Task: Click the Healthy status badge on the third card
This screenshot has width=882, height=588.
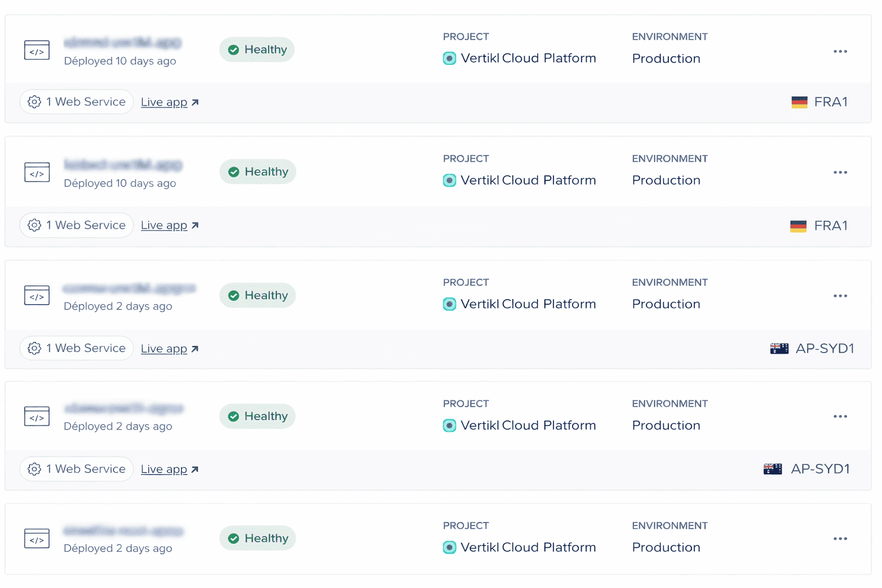Action: (257, 295)
